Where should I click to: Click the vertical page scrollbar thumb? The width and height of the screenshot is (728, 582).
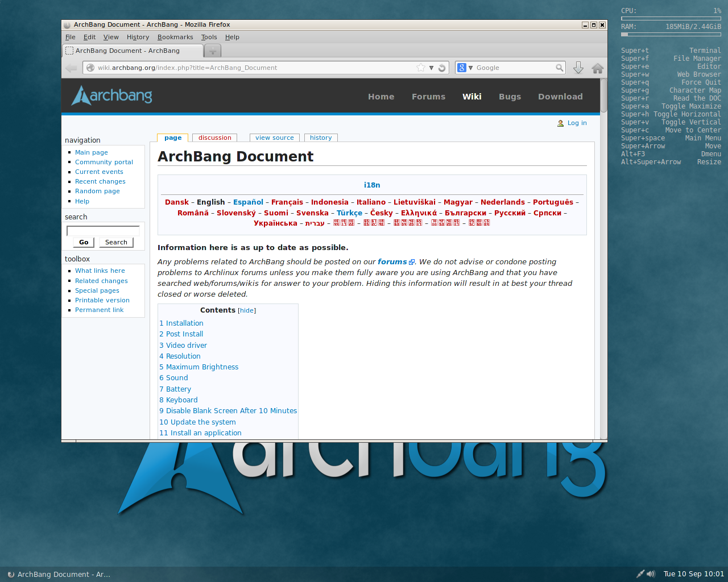tap(603, 95)
